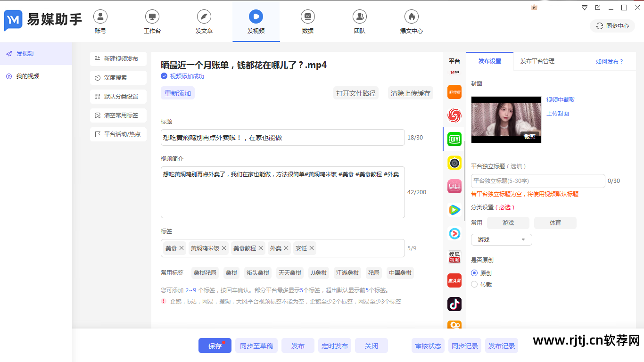Choose the Douyin (TikTok) platform icon
644x362 pixels.
pyautogui.click(x=454, y=304)
